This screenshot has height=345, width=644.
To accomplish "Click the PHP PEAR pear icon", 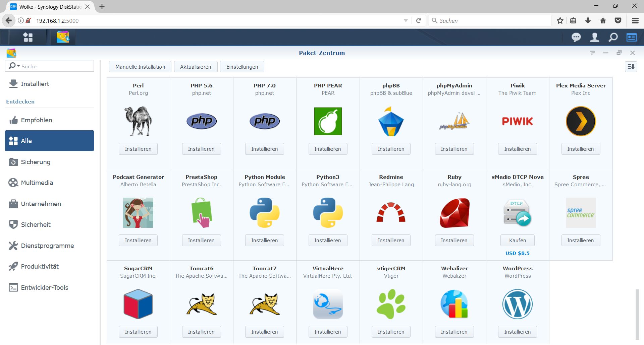I will tap(328, 121).
